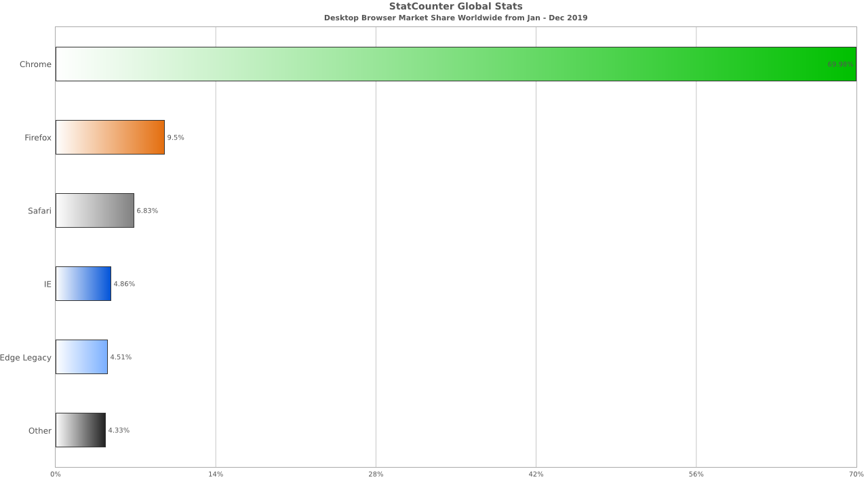The image size is (868, 488).
Task: Click the 42% x-axis tick label
Action: click(x=536, y=474)
